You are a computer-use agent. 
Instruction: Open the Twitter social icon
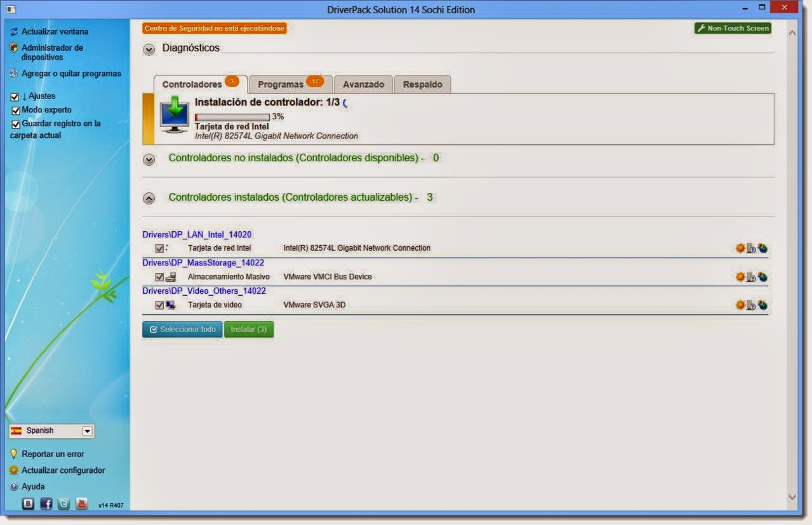click(64, 503)
